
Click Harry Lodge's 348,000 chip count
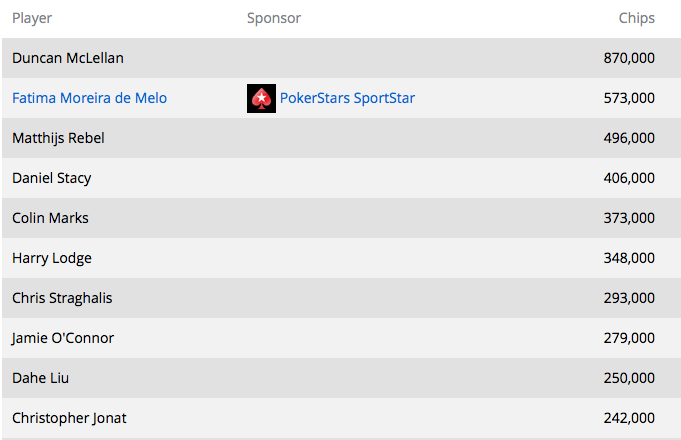(629, 258)
